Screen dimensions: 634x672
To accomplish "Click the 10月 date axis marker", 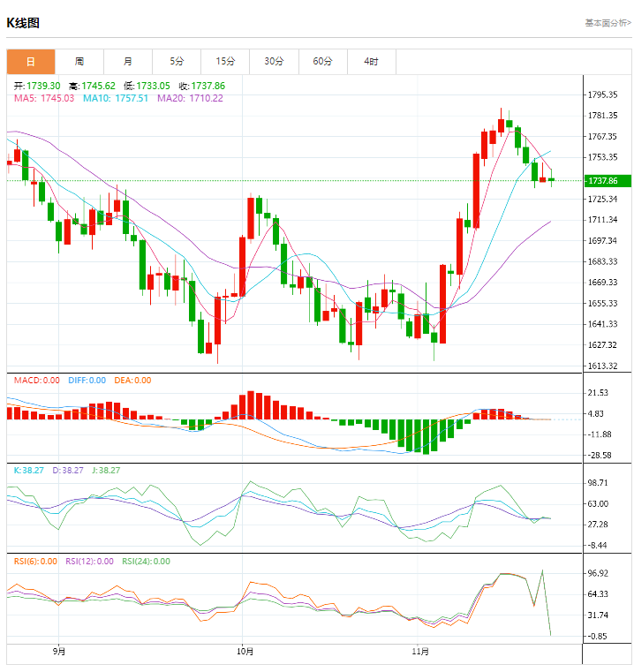I will (245, 652).
